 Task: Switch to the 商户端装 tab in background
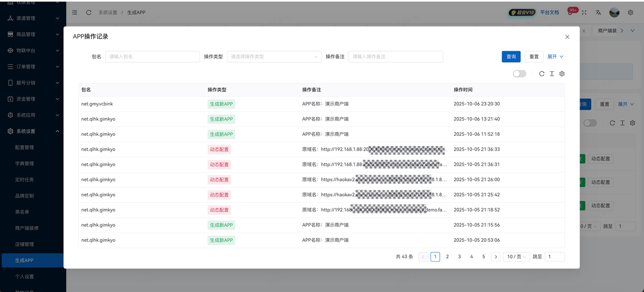point(607,31)
